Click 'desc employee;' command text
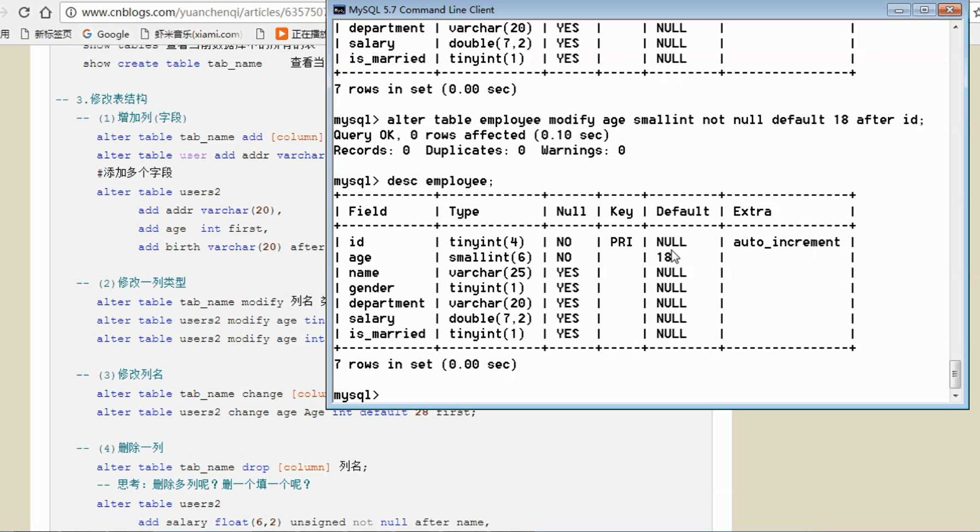 440,181
